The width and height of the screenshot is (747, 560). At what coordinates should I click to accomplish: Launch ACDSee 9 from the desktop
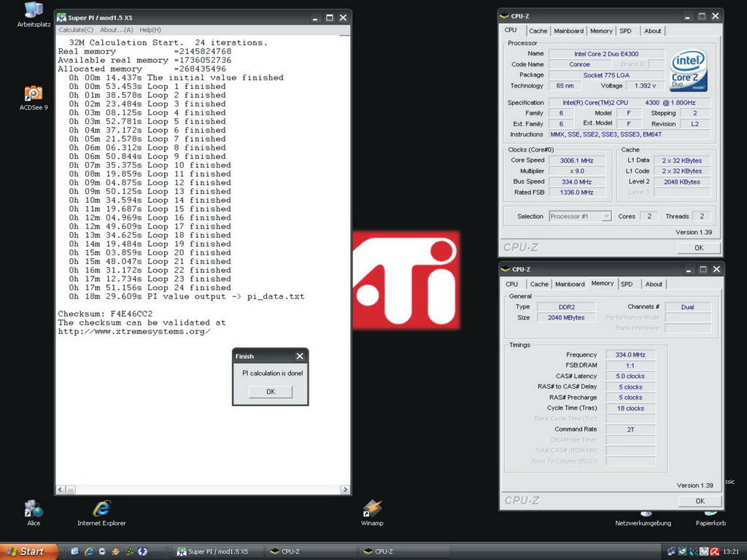coord(34,98)
